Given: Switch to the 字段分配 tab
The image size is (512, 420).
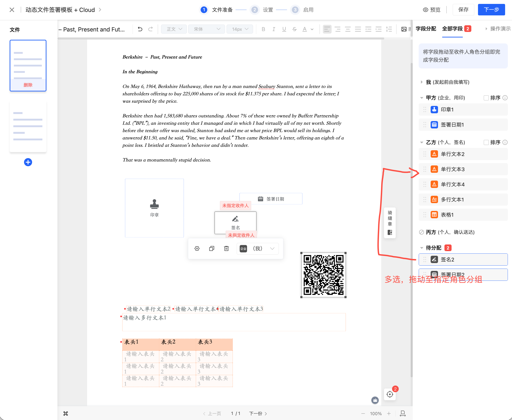Looking at the screenshot, I should click(x=426, y=28).
